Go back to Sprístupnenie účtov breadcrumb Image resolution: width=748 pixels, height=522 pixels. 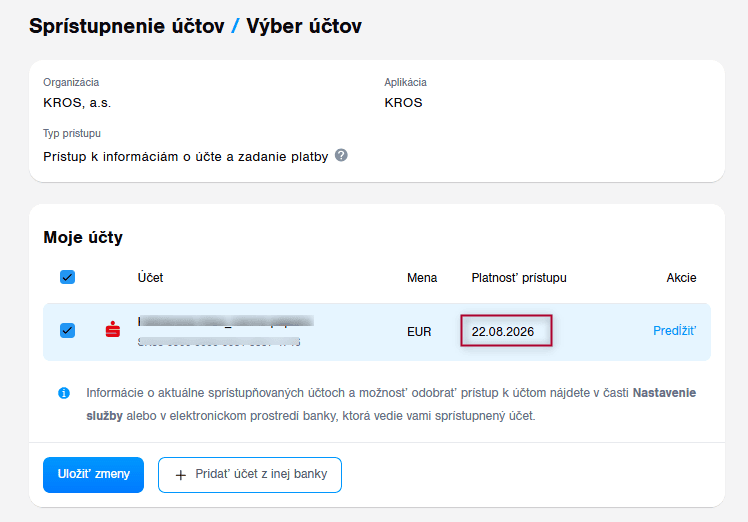click(x=126, y=26)
